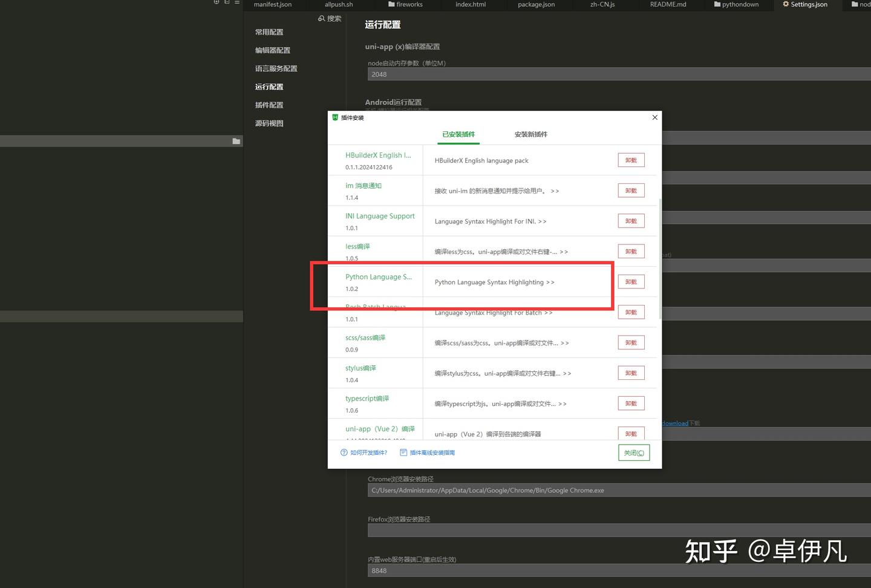This screenshot has height=588, width=871.
Task: Click the question-mark icon beside 如何开发插件
Action: point(343,452)
